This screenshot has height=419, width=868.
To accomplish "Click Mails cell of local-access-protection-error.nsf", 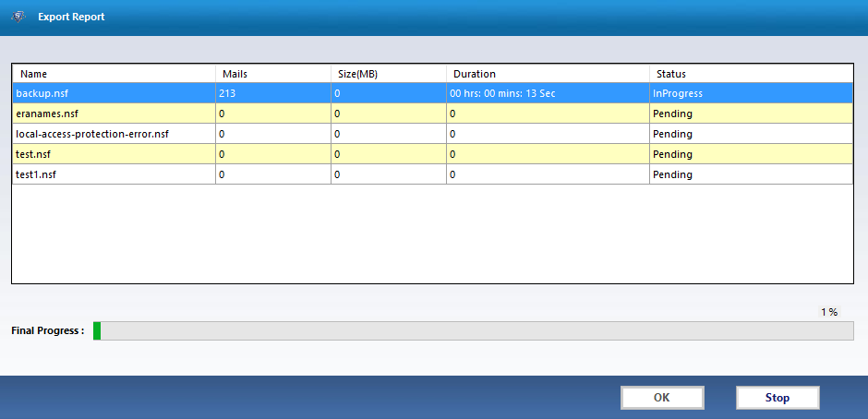I will (273, 134).
